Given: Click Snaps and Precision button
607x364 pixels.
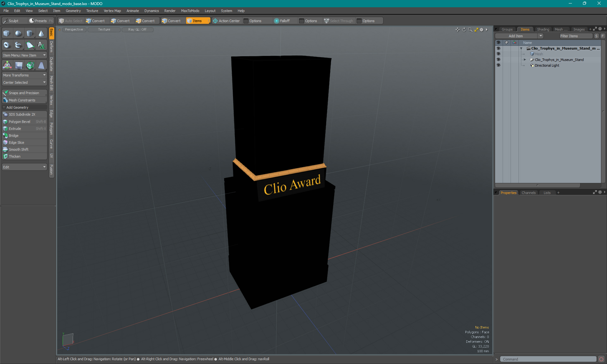Looking at the screenshot, I should 24,93.
